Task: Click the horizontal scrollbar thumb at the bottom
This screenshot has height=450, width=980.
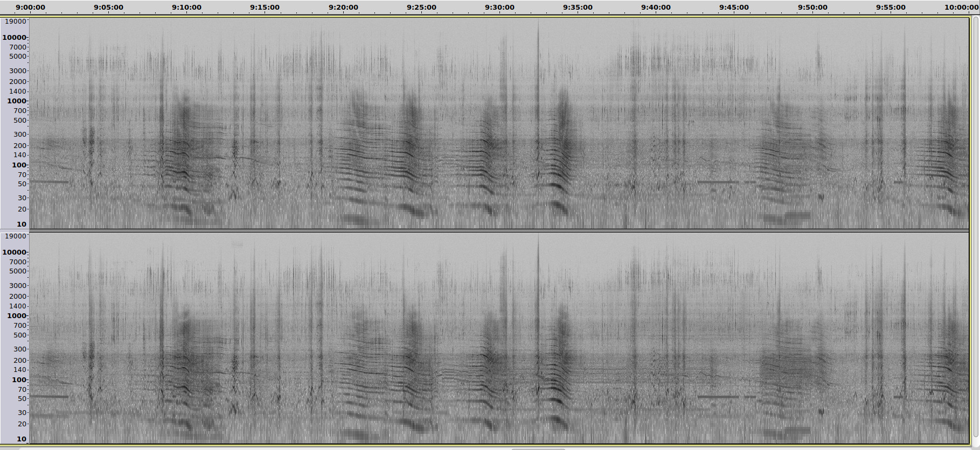Action: (538, 448)
